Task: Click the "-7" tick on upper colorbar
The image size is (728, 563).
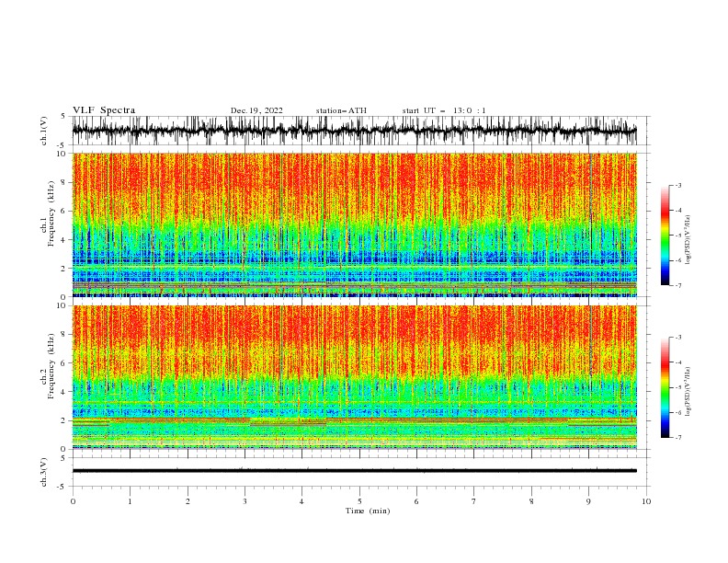Action: coord(677,285)
